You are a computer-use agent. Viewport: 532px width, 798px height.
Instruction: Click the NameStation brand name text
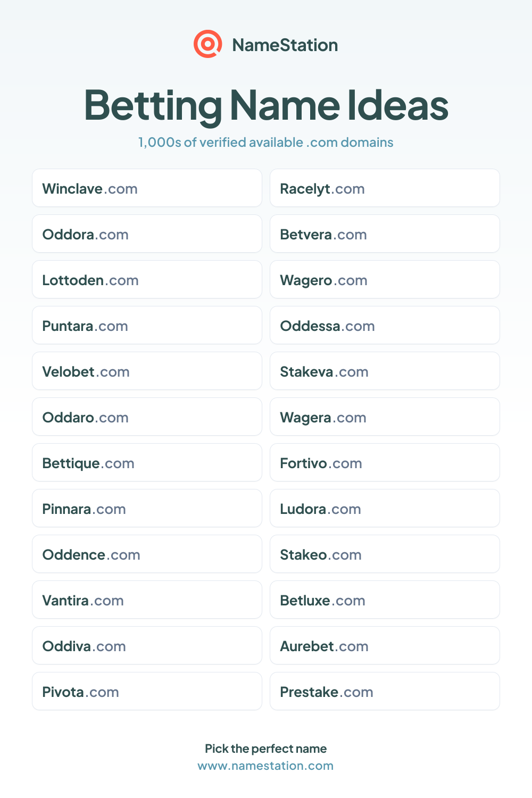tap(285, 45)
